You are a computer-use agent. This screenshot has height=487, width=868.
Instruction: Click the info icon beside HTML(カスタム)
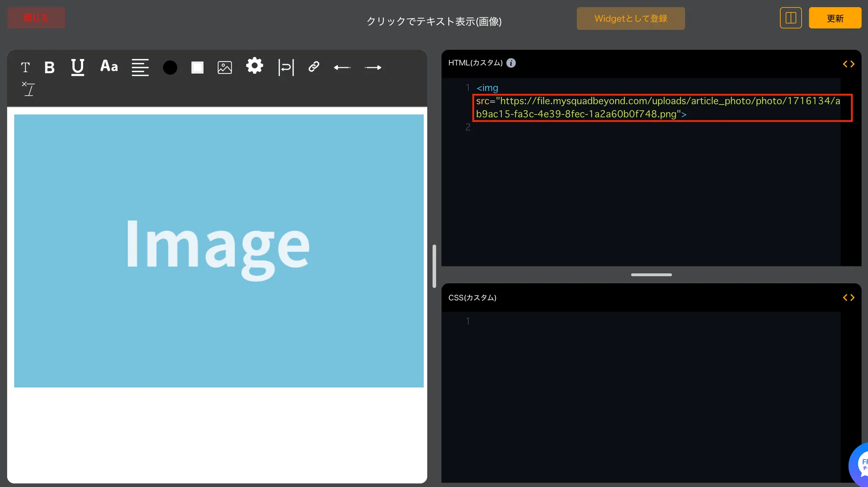coord(511,63)
